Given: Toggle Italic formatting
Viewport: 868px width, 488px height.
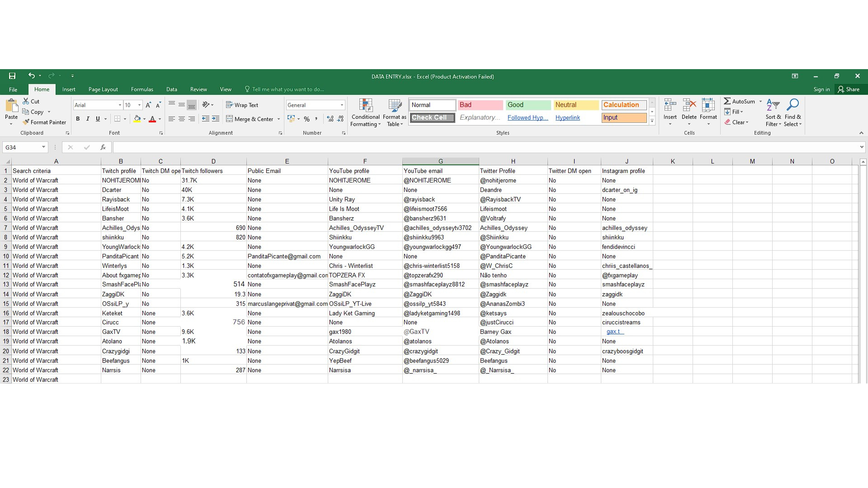Looking at the screenshot, I should click(x=88, y=119).
